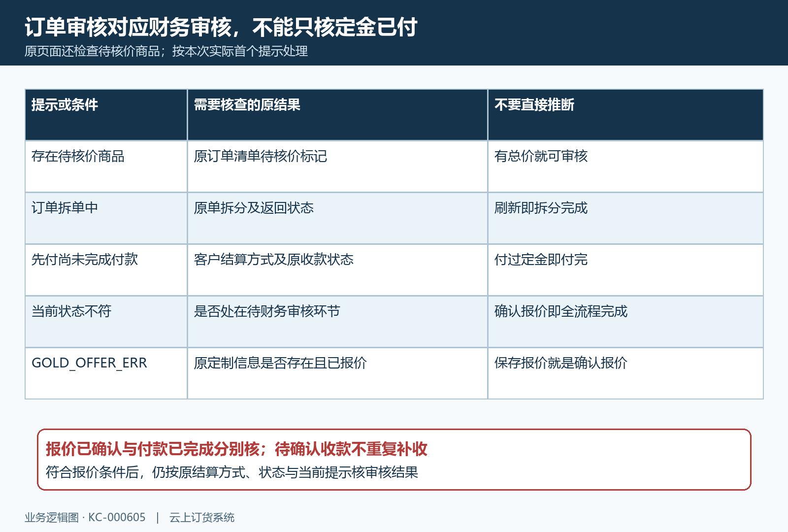
Task: Select the cell GOLD_OFFER_ERR
Action: point(106,373)
